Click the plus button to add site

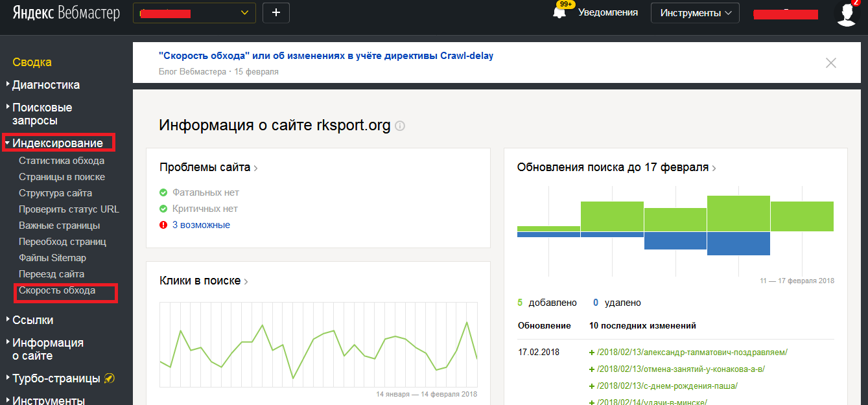coord(276,12)
